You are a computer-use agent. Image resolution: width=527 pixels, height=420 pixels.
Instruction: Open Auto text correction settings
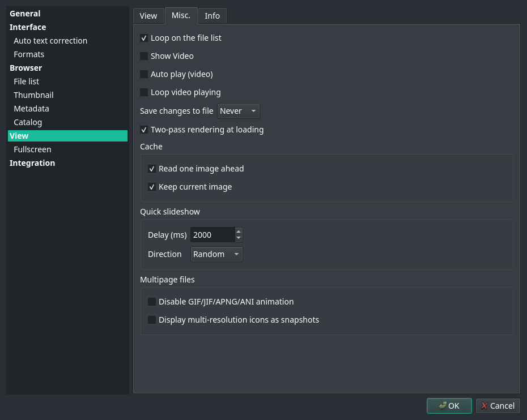[x=50, y=41]
